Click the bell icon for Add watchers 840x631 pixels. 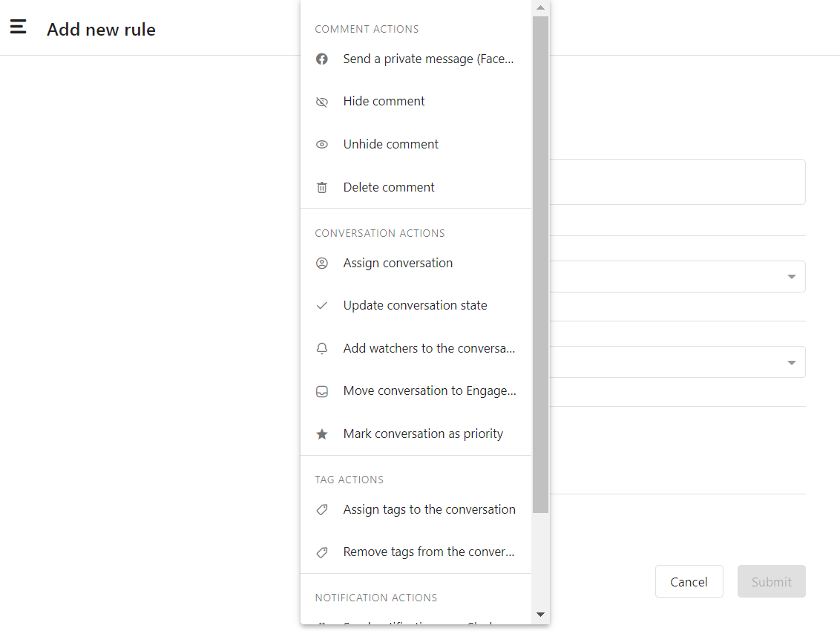(x=322, y=349)
